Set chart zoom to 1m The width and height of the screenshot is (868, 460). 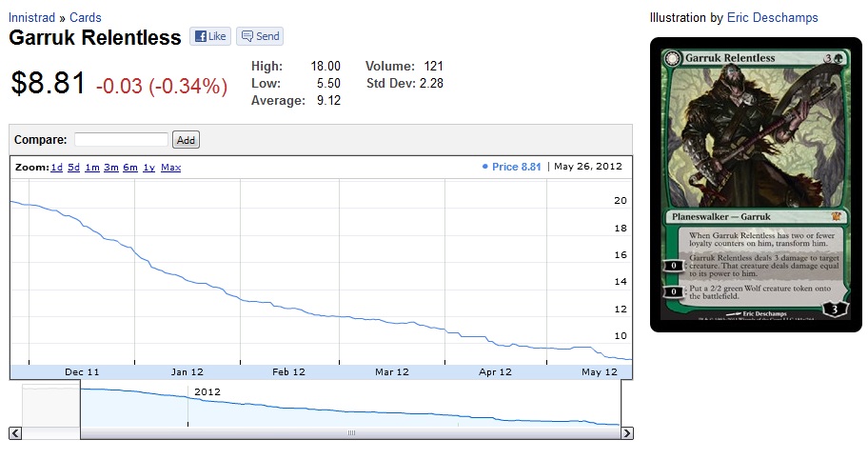[92, 168]
